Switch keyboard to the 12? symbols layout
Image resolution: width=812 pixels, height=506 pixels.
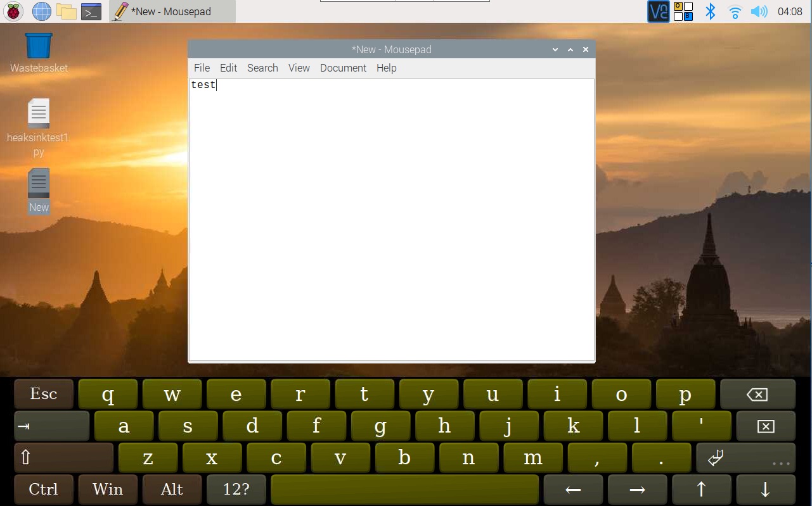(x=236, y=489)
